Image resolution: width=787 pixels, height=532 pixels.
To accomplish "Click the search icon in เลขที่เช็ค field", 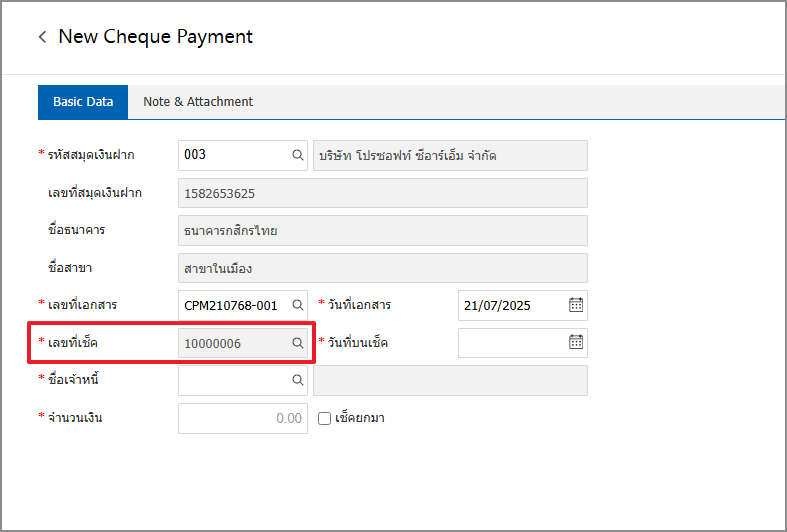I will [x=297, y=343].
